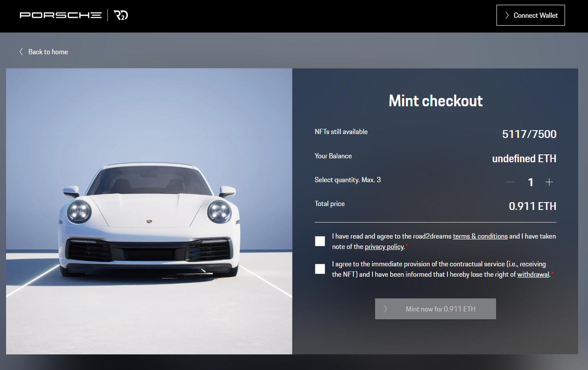588x370 pixels.
Task: Go back via Back to home link
Action: coord(43,52)
